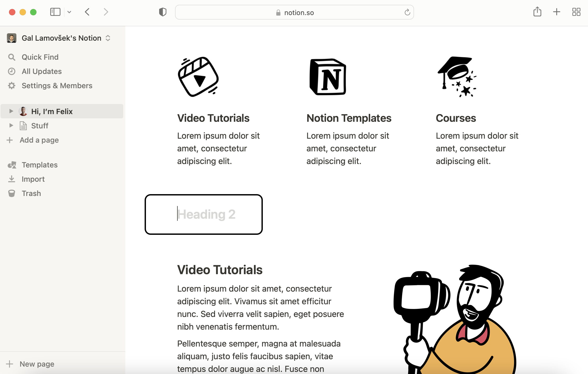The width and height of the screenshot is (588, 374).
Task: Open the Trash in sidebar
Action: coord(31,193)
